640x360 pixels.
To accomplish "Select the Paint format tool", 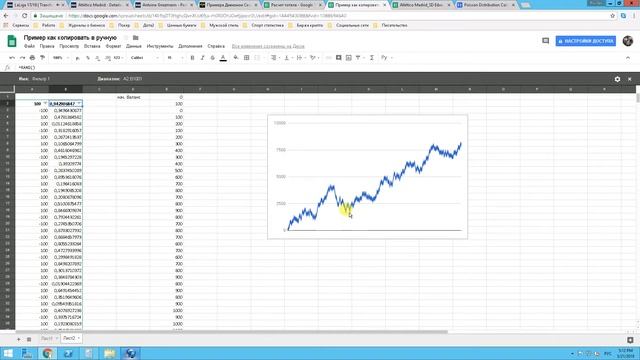I will 42,58.
